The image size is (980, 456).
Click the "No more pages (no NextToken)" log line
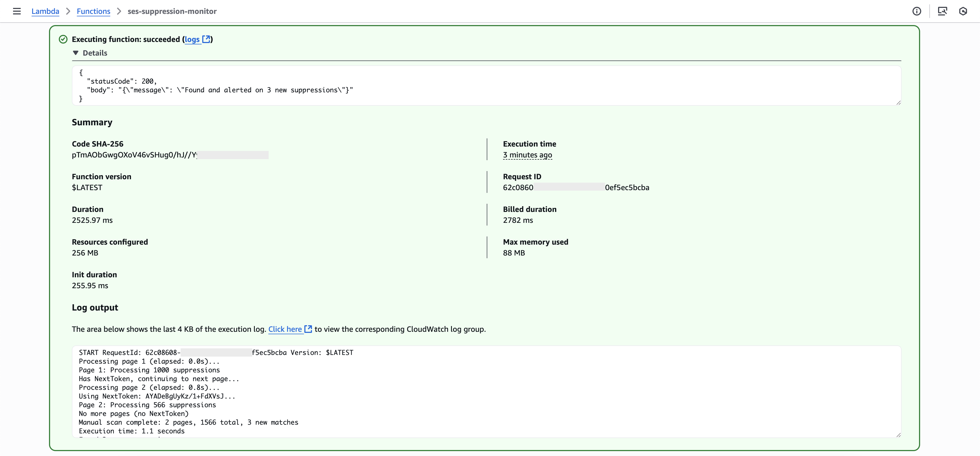click(134, 414)
